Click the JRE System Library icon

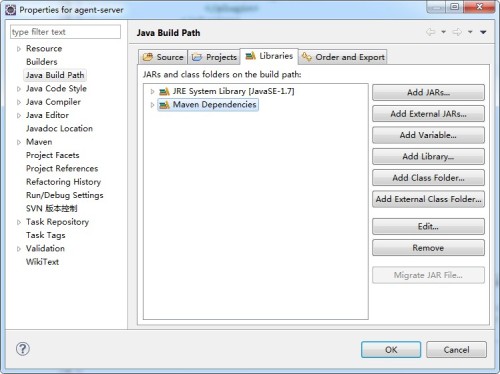(164, 91)
